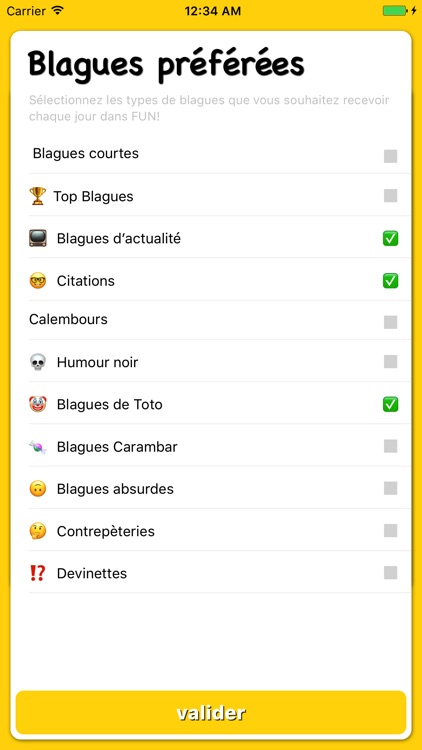Check the Blagues courtes checkbox

[x=390, y=156]
